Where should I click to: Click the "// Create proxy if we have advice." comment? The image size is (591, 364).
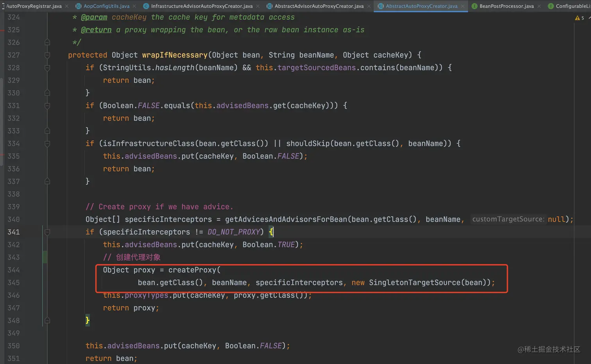[159, 207]
